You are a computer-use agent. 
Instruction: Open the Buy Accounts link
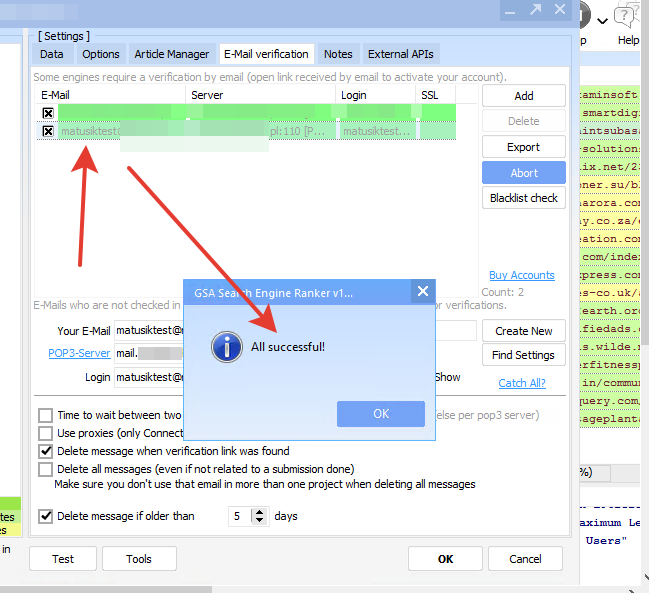click(x=522, y=275)
